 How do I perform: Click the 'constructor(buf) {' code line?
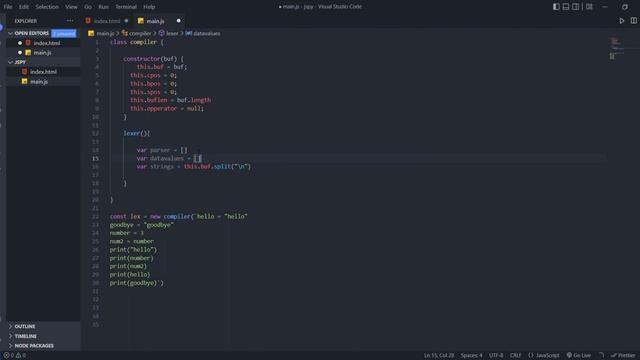tap(153, 59)
